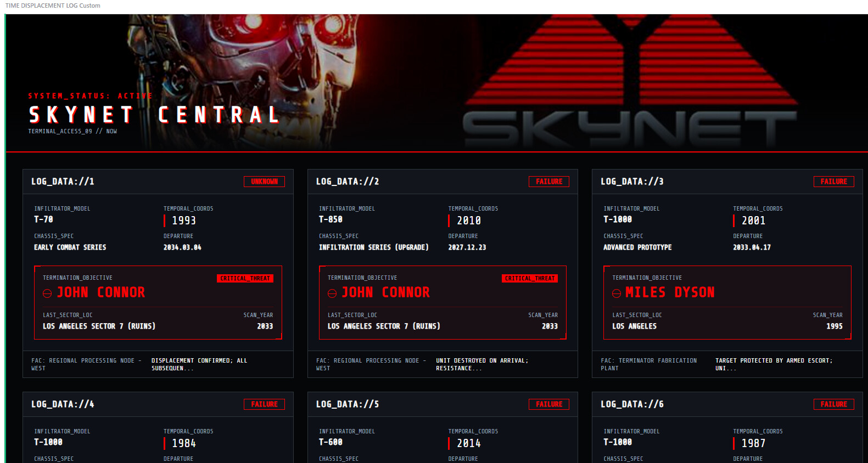Select the T-1000 model in LOG_DATA://4

tap(48, 442)
